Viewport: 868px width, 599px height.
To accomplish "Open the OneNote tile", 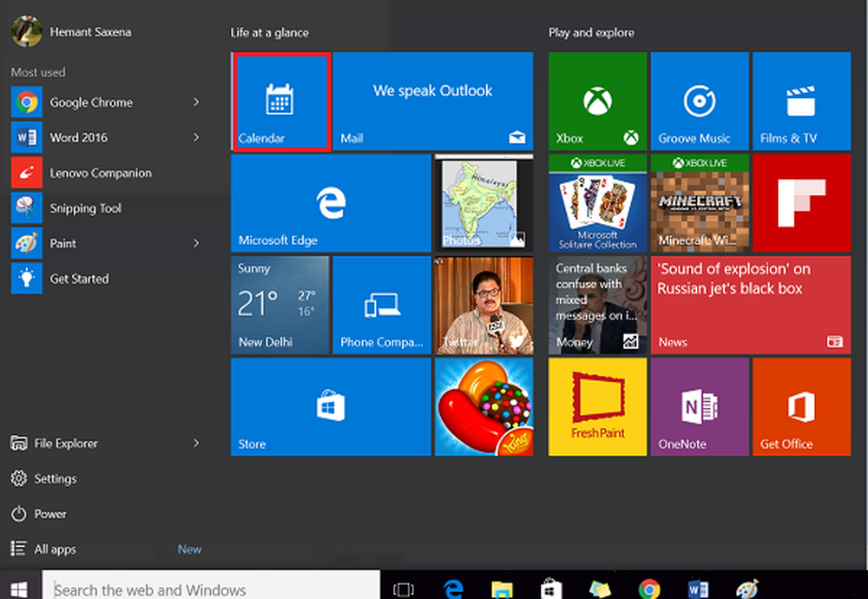I will point(699,407).
